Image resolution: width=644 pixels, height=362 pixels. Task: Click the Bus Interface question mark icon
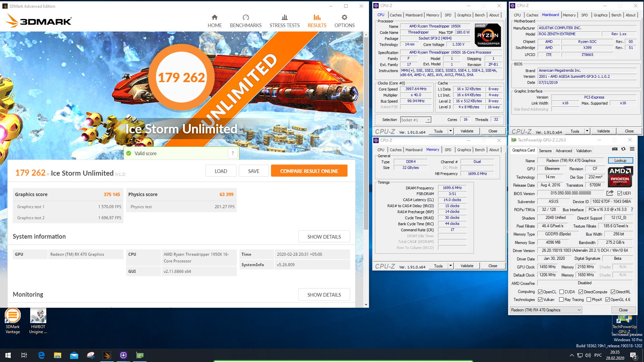tap(632, 209)
